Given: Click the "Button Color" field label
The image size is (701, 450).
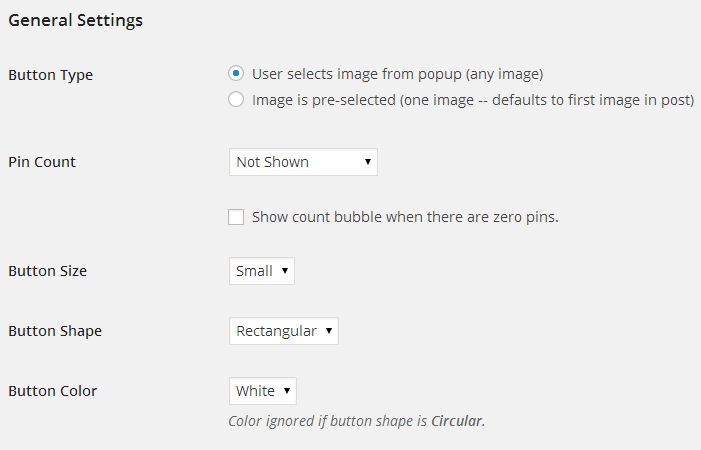Looking at the screenshot, I should 53,391.
